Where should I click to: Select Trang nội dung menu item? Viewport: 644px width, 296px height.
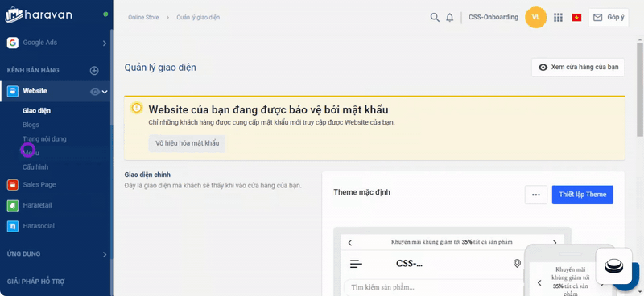tap(44, 139)
